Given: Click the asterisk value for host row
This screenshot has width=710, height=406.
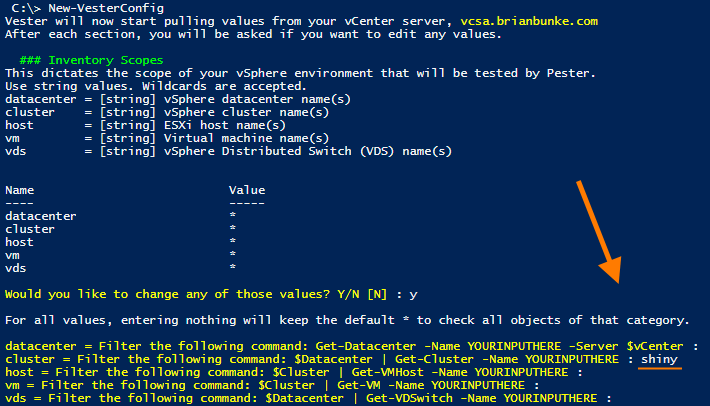Looking at the screenshot, I should point(232,242).
